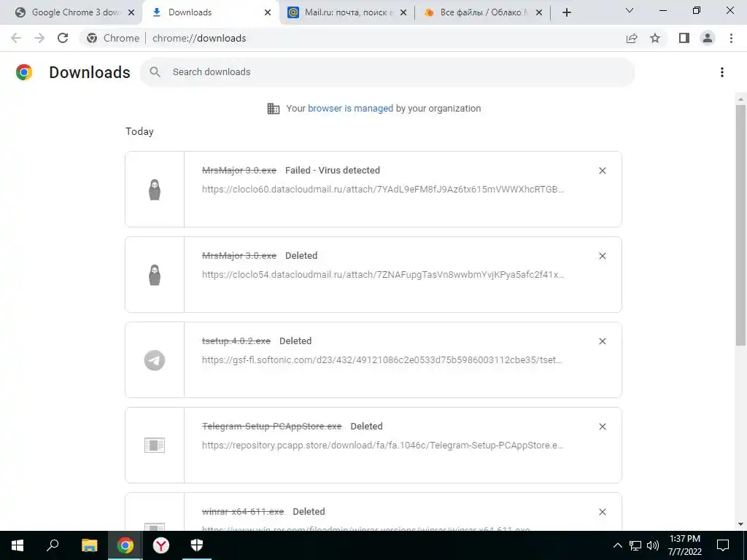Open the 'browser is managed' link
Image resolution: width=747 pixels, height=560 pixels.
pyautogui.click(x=350, y=109)
